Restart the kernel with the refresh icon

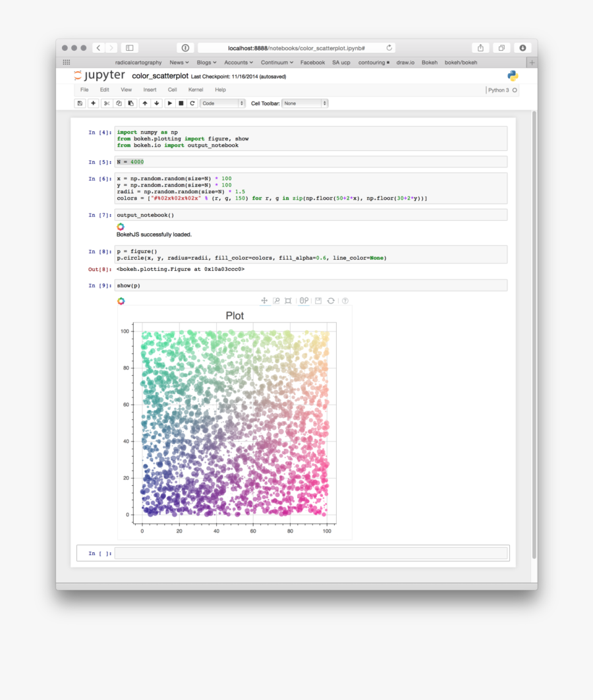(x=192, y=103)
